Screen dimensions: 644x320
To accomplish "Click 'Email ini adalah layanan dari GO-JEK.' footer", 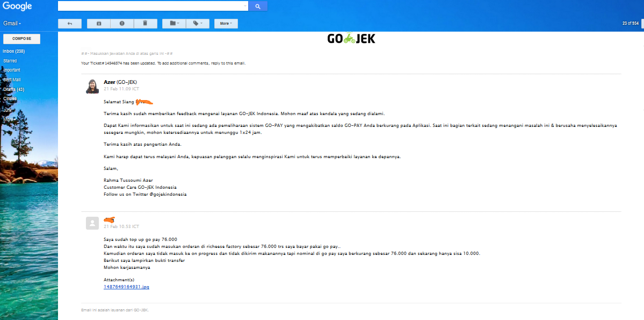I will (x=115, y=310).
